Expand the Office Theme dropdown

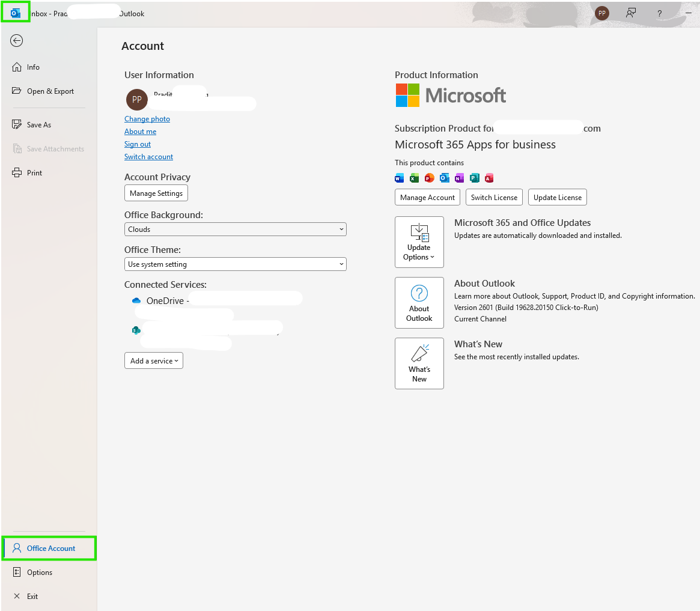(x=236, y=264)
